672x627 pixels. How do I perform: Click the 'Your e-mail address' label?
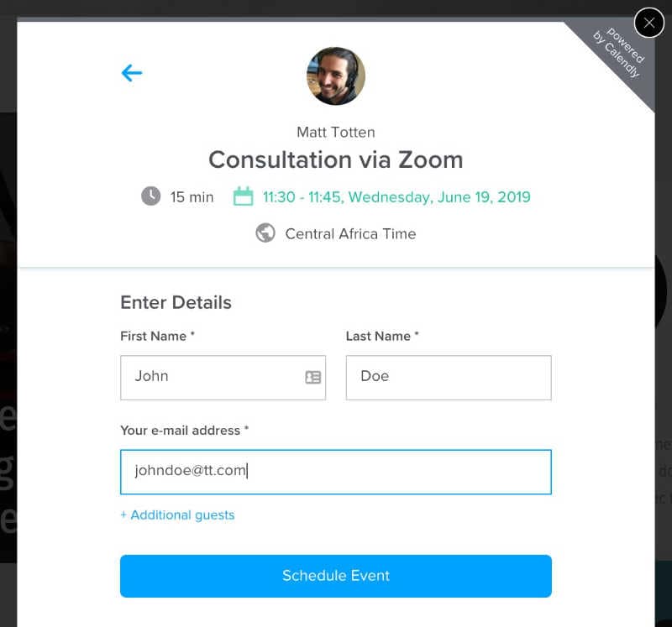185,431
